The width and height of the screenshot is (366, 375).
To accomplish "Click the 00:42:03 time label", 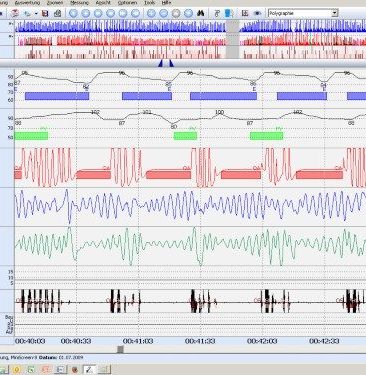I will (x=262, y=341).
